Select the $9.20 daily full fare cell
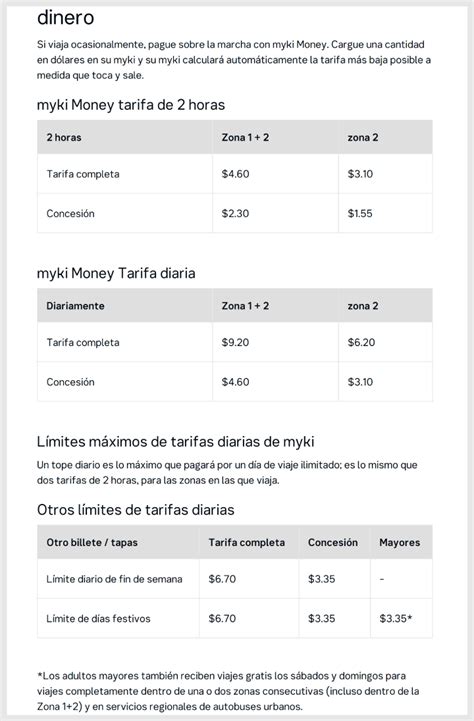The image size is (474, 721). tap(235, 343)
